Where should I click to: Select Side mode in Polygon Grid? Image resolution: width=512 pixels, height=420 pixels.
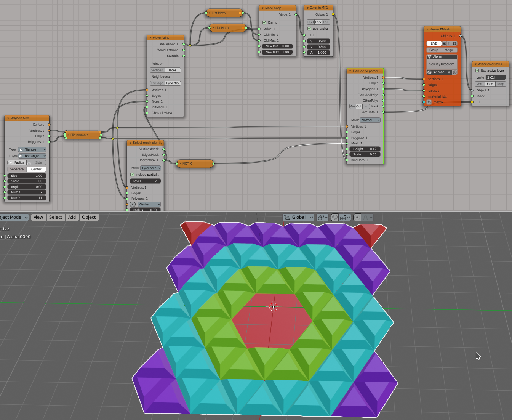click(37, 162)
